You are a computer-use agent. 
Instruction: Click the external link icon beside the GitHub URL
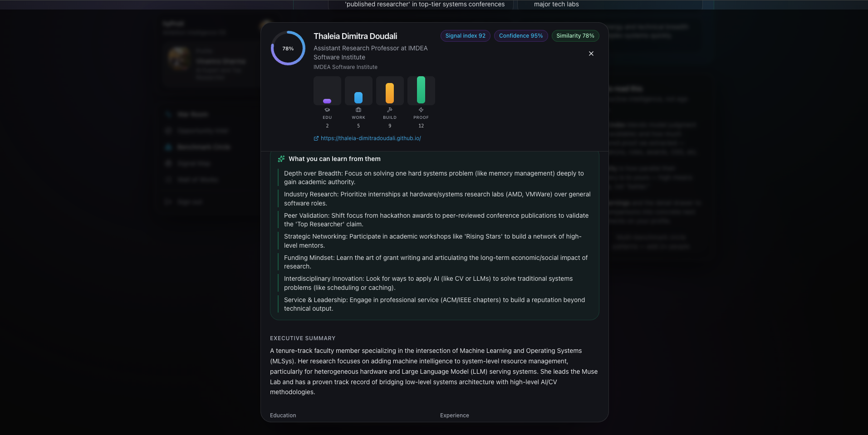point(316,138)
